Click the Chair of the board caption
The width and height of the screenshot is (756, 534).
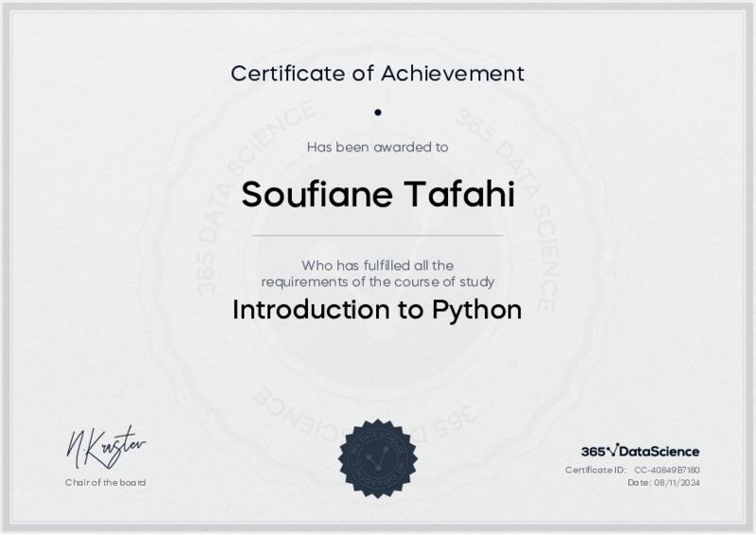click(x=105, y=483)
